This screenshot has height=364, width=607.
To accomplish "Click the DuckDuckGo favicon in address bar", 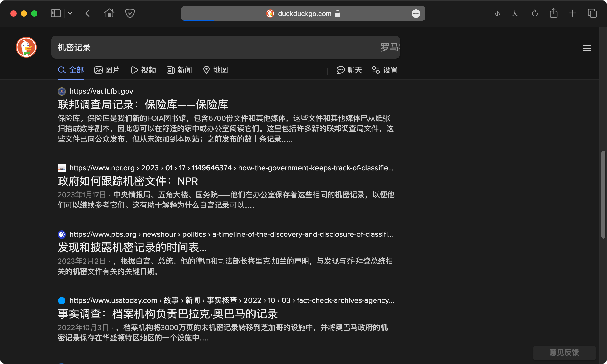I will 270,13.
